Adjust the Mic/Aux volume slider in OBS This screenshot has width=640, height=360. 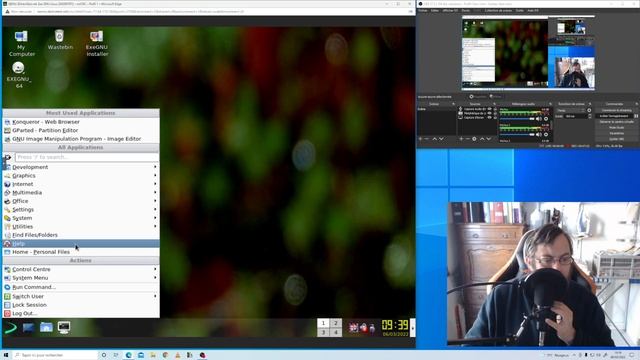pos(517,119)
